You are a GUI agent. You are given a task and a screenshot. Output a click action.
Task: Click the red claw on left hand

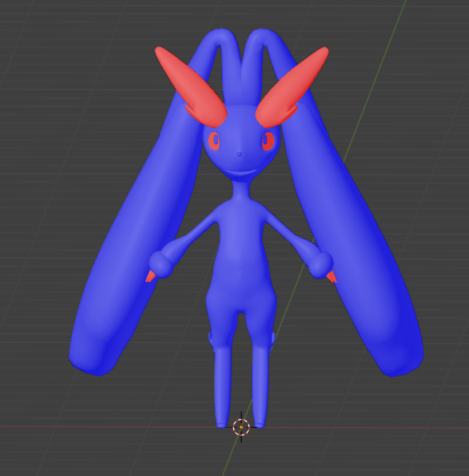click(151, 276)
